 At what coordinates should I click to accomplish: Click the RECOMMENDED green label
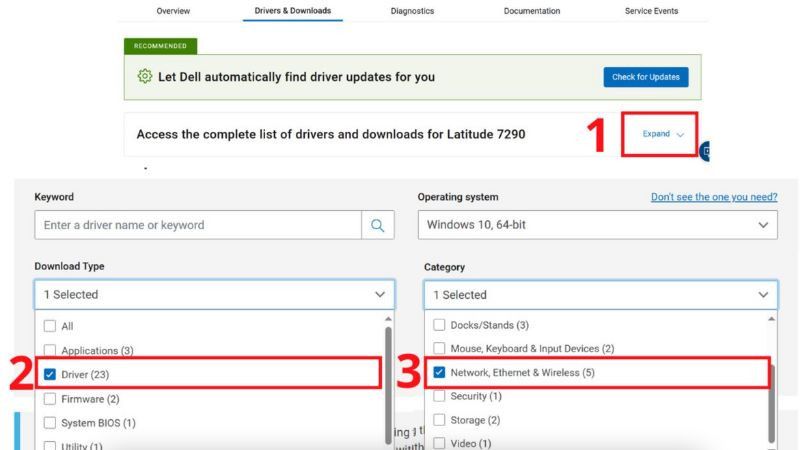pos(160,46)
